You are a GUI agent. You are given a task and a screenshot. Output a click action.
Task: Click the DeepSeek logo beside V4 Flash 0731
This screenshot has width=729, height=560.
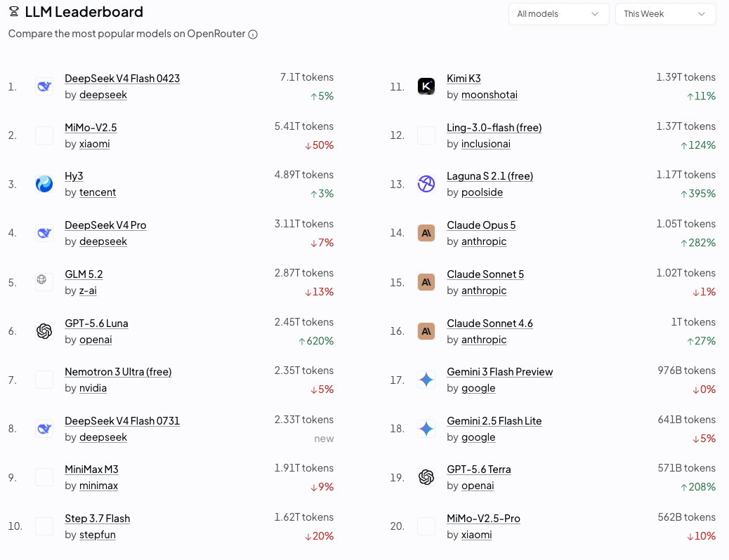(x=44, y=429)
